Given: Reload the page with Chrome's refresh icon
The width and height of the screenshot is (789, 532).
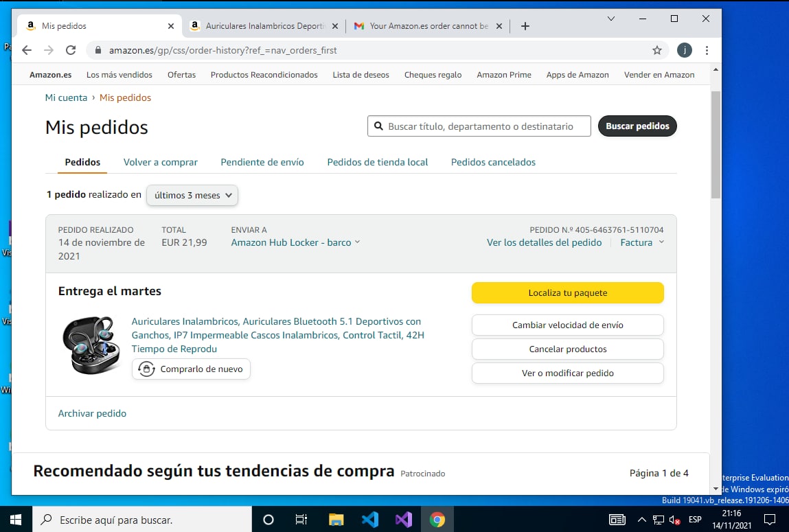Looking at the screenshot, I should [x=70, y=50].
